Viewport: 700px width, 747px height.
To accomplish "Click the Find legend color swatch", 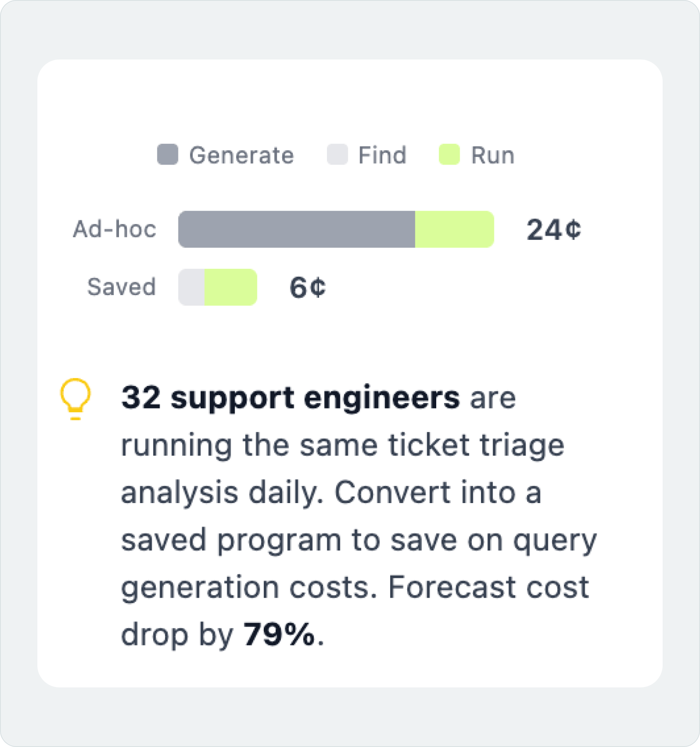I will point(337,154).
